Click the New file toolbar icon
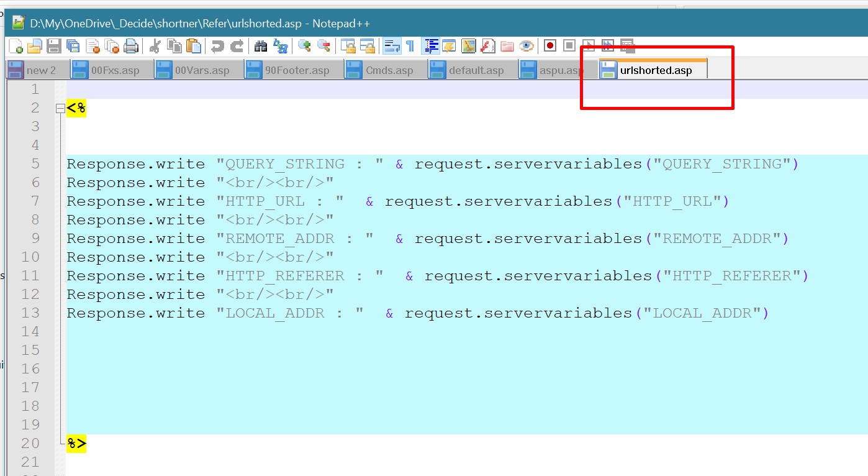 tap(16, 46)
